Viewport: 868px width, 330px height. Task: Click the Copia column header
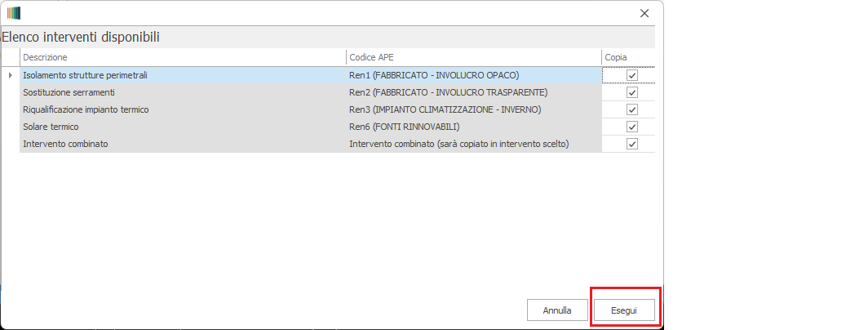tap(627, 57)
